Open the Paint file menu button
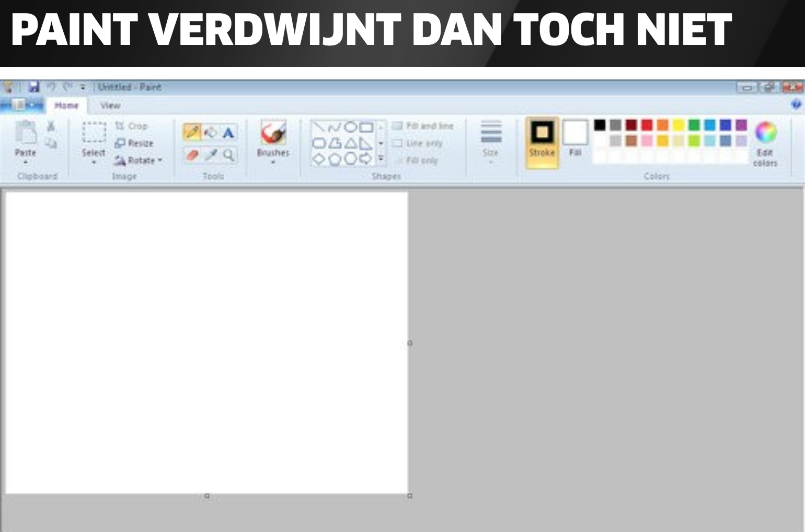The height and width of the screenshot is (532, 805). [22, 105]
